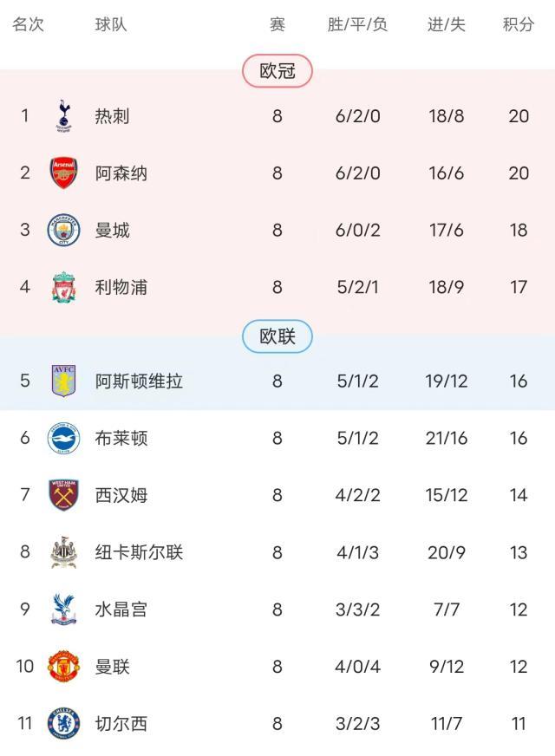
Task: Sort by the 进/失 column header
Action: [x=447, y=24]
